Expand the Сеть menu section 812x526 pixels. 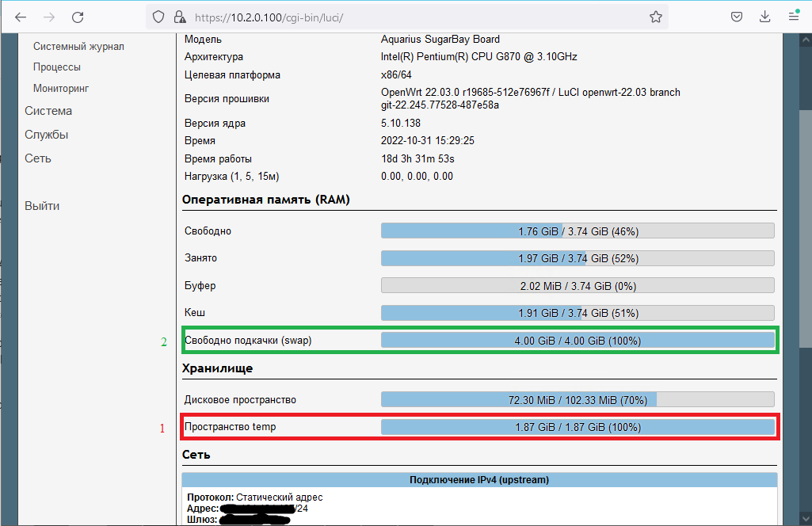(38, 158)
